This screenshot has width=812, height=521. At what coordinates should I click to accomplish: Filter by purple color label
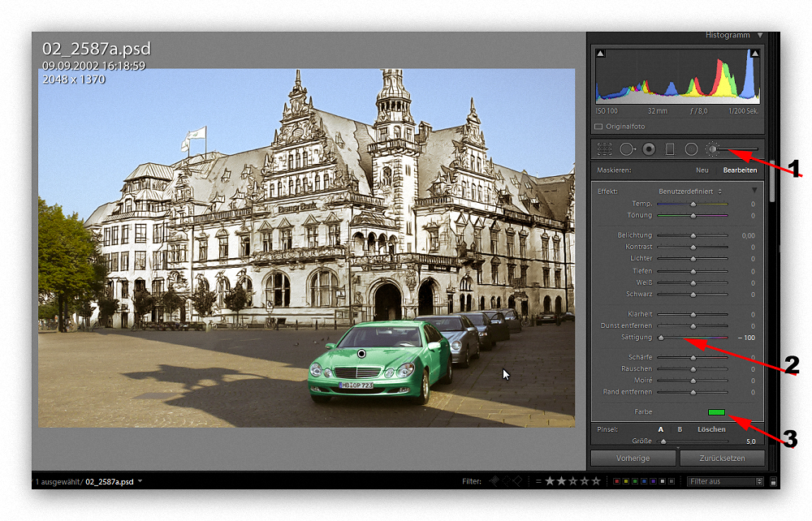654,481
